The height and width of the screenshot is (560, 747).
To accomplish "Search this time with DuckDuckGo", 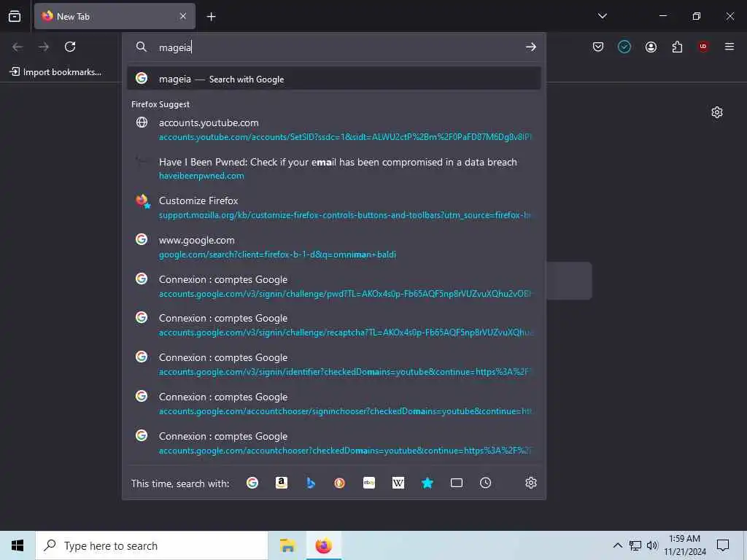I will [340, 483].
